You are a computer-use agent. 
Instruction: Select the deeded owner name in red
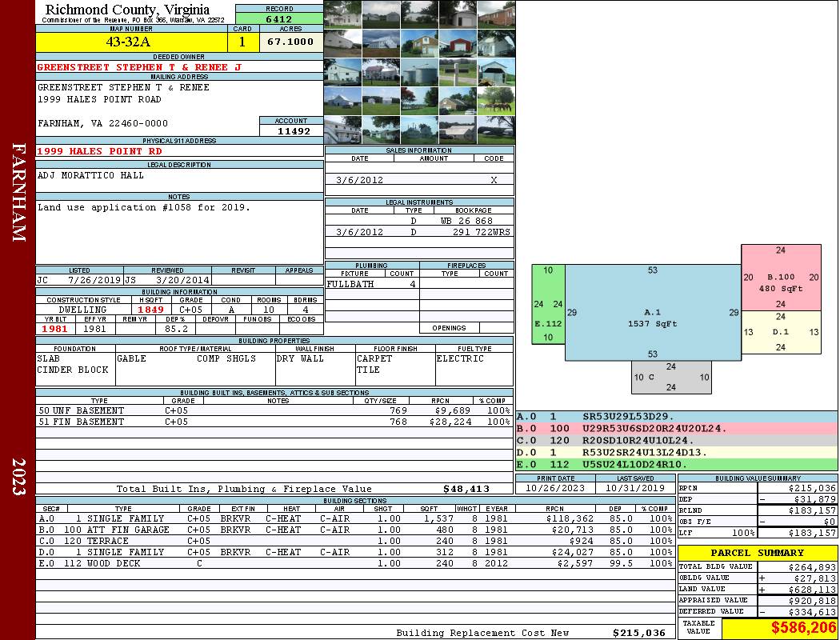pos(139,68)
